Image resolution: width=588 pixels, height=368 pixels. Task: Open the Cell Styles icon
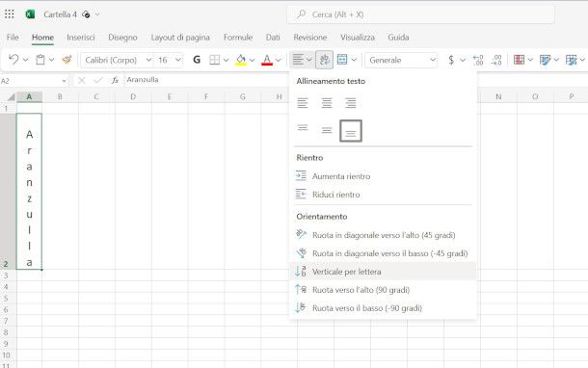coord(571,60)
